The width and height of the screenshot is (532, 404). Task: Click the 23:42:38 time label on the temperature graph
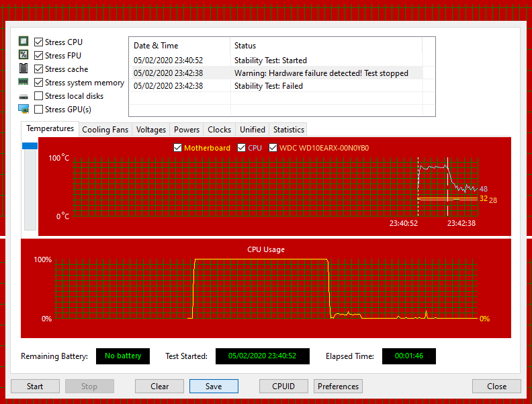pos(461,223)
